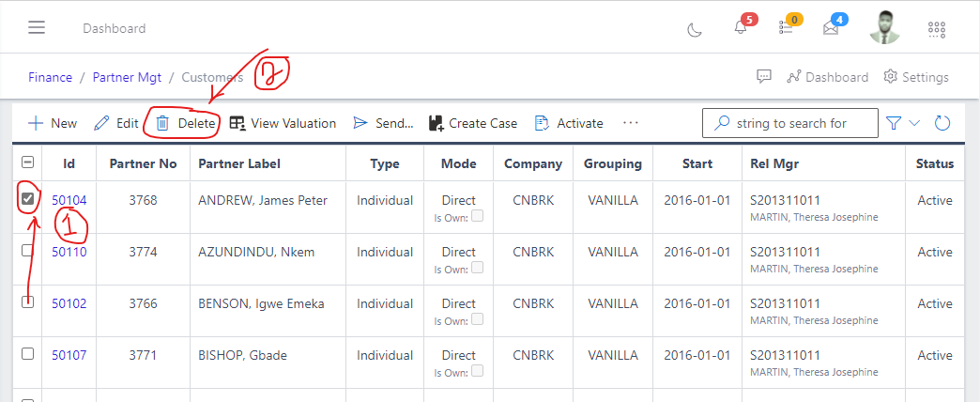Select partner number 3771 cell
The image size is (980, 402).
[143, 355]
